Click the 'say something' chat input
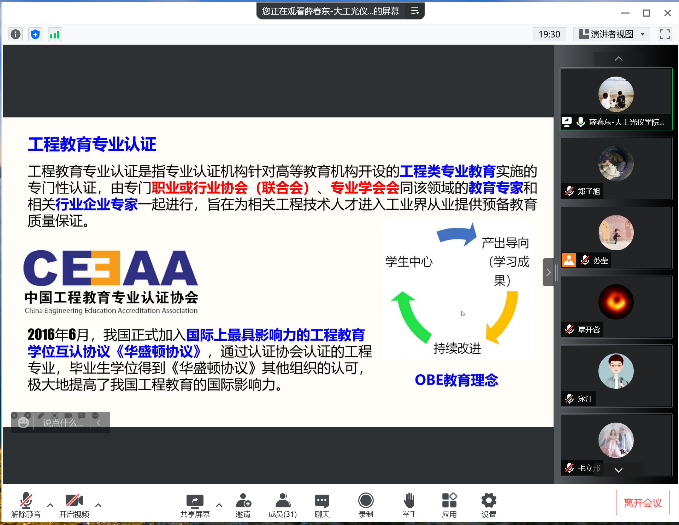 point(63,422)
